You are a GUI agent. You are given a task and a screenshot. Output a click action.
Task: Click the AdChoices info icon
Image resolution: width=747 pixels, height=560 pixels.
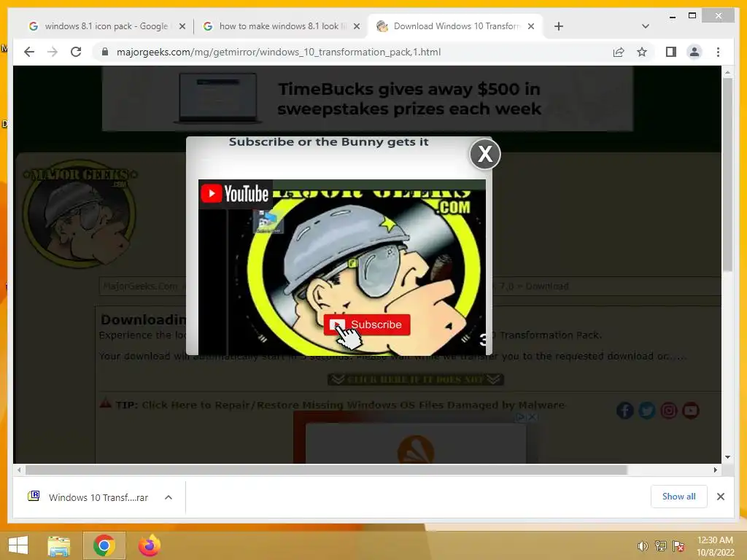click(x=522, y=416)
